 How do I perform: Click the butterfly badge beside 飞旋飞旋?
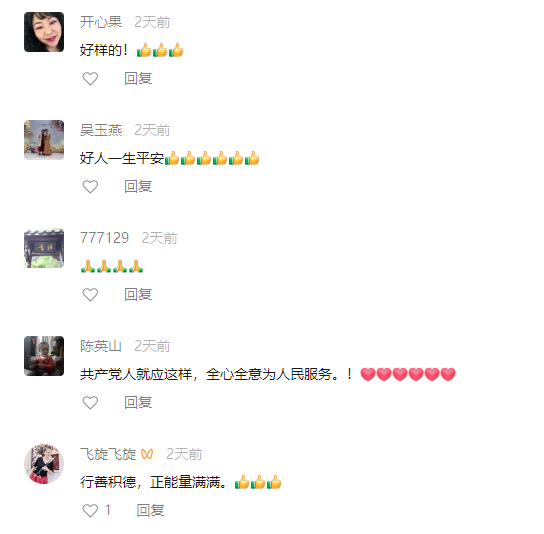(x=147, y=454)
